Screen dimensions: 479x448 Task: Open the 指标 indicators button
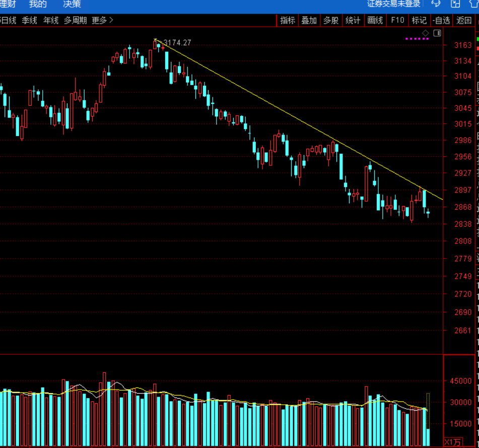pos(288,21)
